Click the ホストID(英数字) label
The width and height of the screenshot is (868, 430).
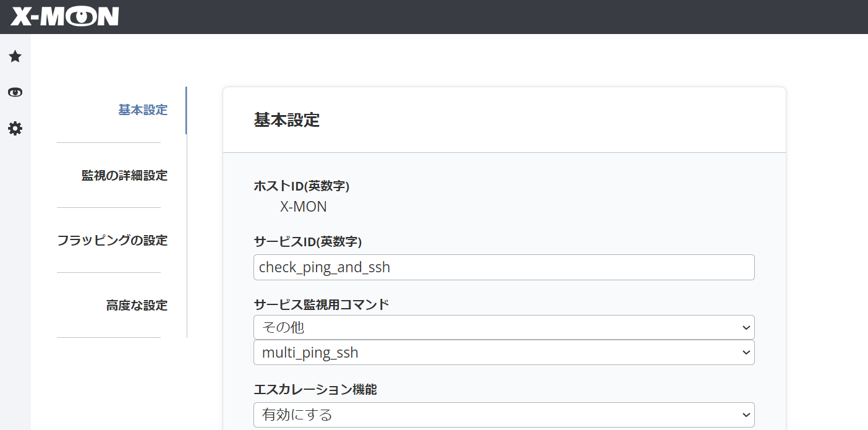tap(302, 186)
